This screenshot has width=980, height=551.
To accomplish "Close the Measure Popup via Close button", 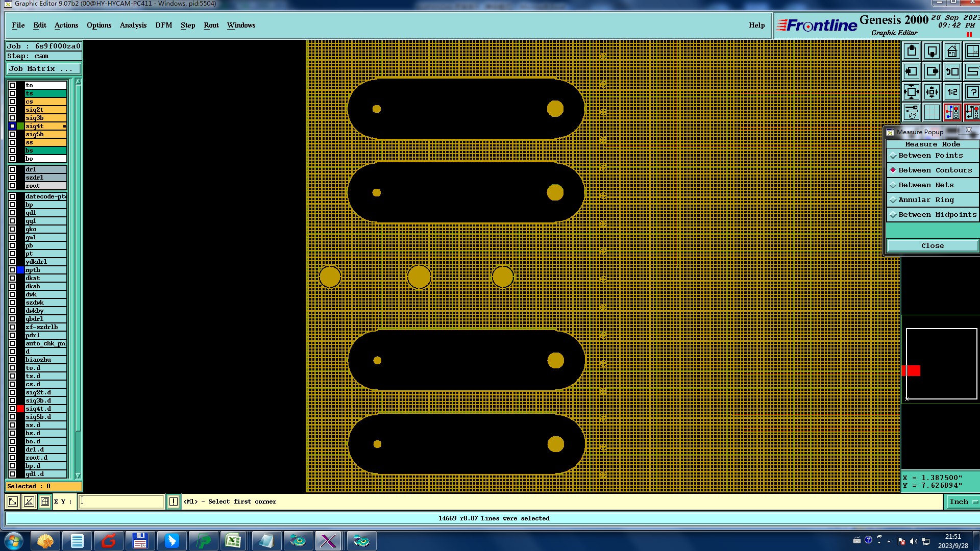I will click(932, 246).
